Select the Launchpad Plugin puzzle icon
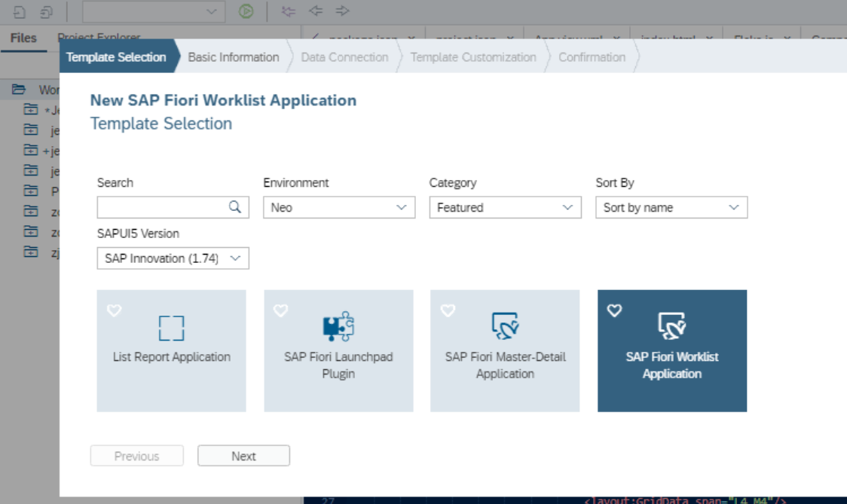The width and height of the screenshot is (847, 504). pos(338,326)
